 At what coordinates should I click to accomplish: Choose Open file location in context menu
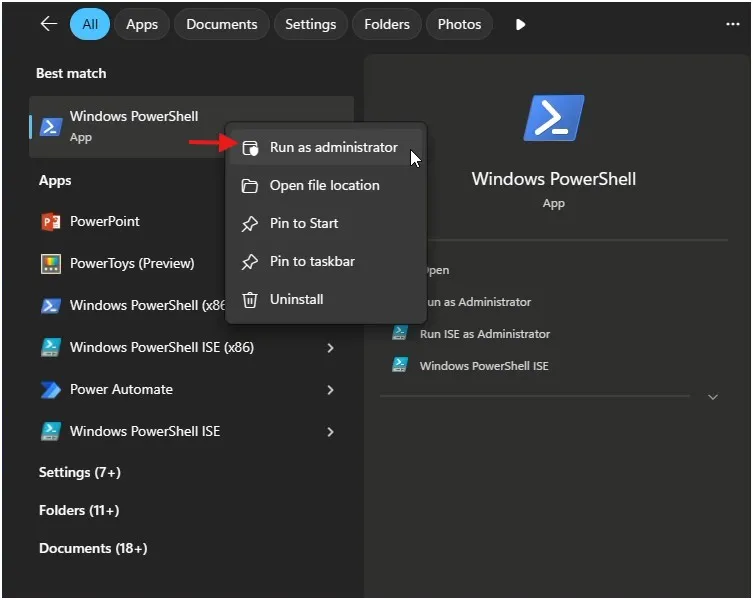326,185
